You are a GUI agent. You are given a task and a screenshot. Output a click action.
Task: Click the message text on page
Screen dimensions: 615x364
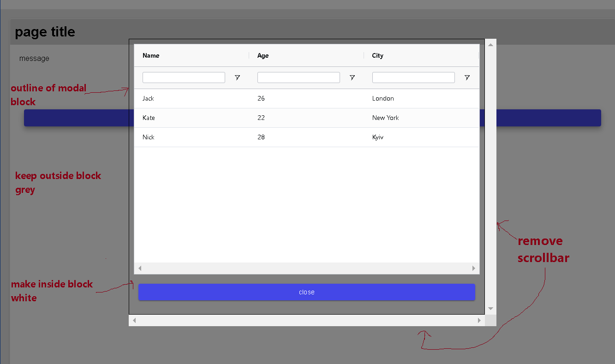tap(34, 59)
